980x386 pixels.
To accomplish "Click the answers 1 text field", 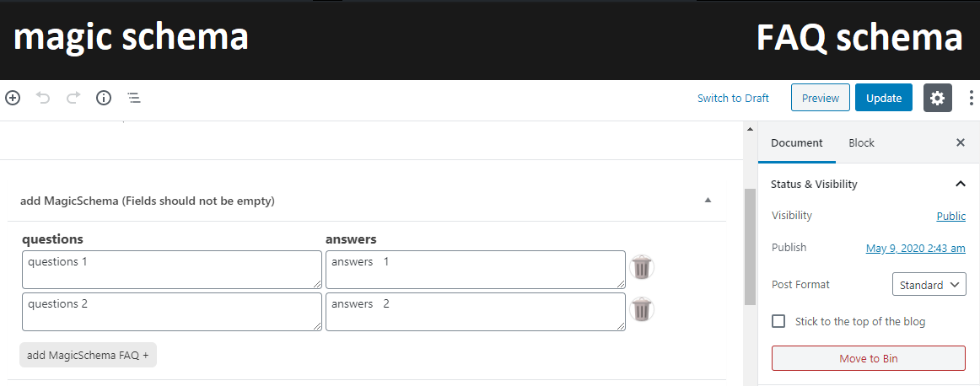I will tap(476, 270).
